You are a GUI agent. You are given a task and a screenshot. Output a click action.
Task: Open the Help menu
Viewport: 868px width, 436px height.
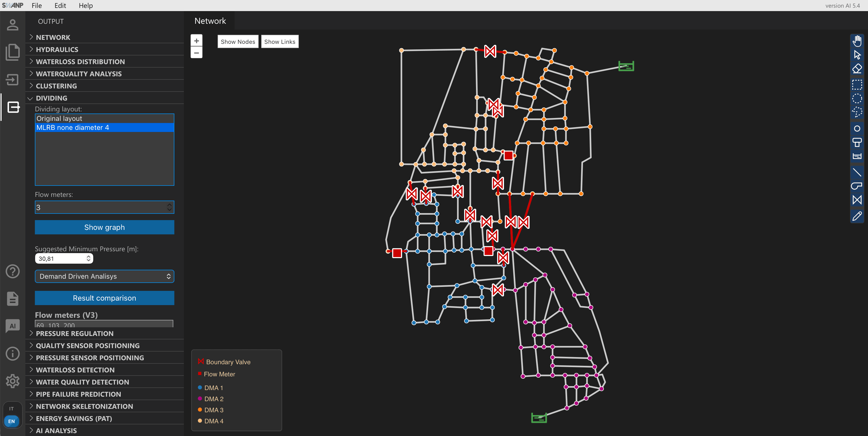click(x=86, y=5)
